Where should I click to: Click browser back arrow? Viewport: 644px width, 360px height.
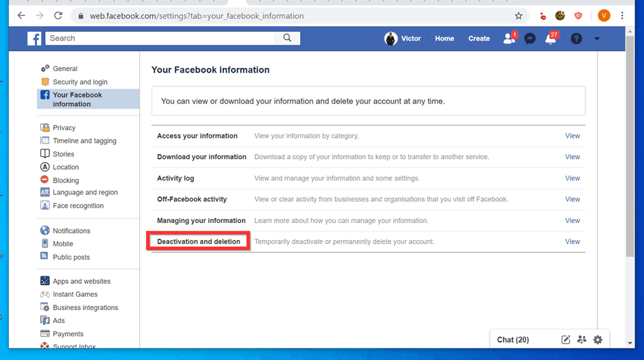pos(21,16)
